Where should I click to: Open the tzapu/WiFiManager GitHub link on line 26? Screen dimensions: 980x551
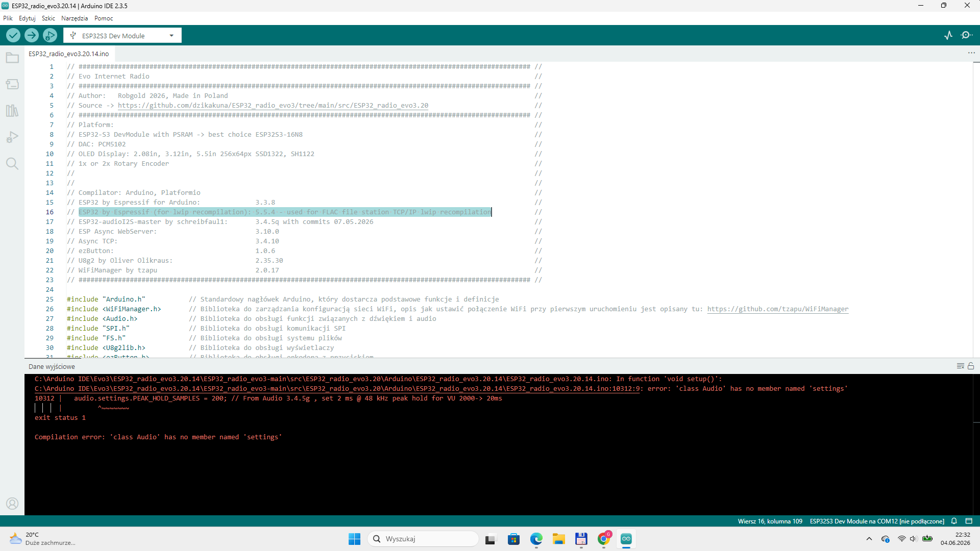tap(778, 309)
